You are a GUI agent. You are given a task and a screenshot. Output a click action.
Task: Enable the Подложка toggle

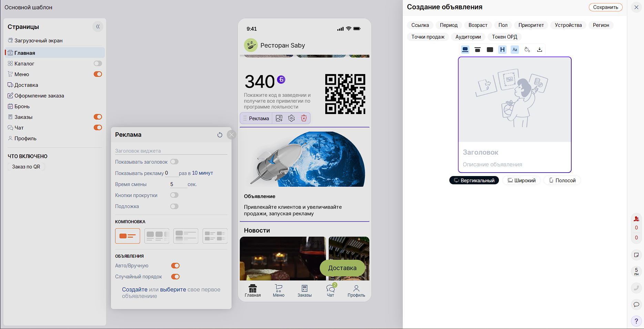pos(174,206)
